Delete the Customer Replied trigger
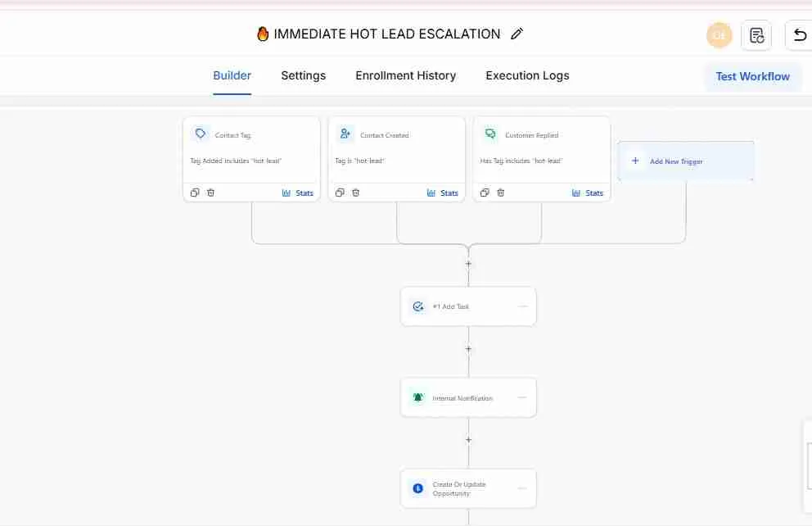This screenshot has height=526, width=812. point(500,192)
